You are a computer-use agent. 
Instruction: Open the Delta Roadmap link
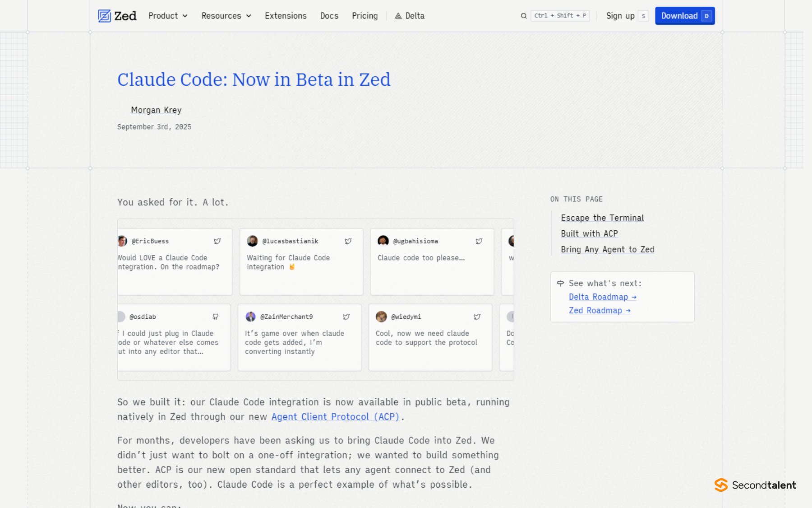603,297
